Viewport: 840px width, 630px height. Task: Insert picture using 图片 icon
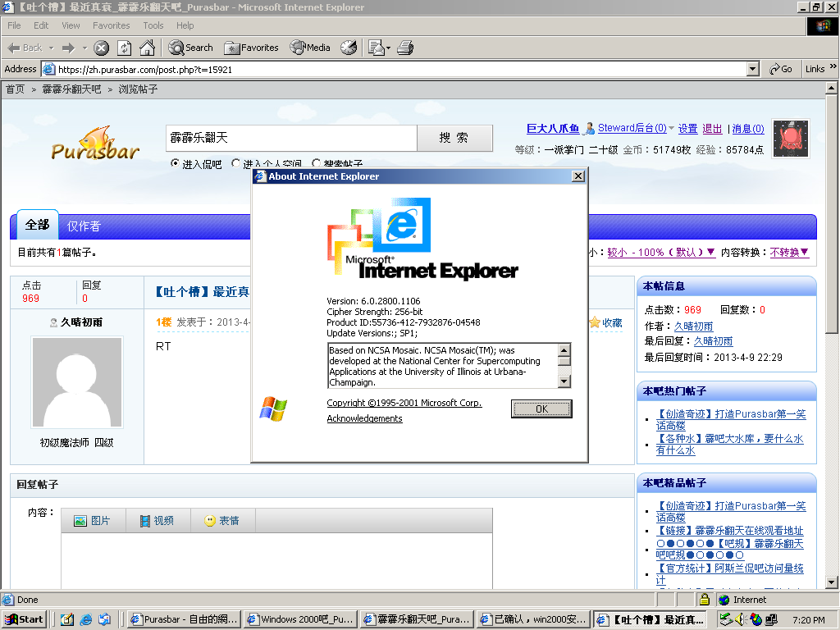tap(92, 521)
